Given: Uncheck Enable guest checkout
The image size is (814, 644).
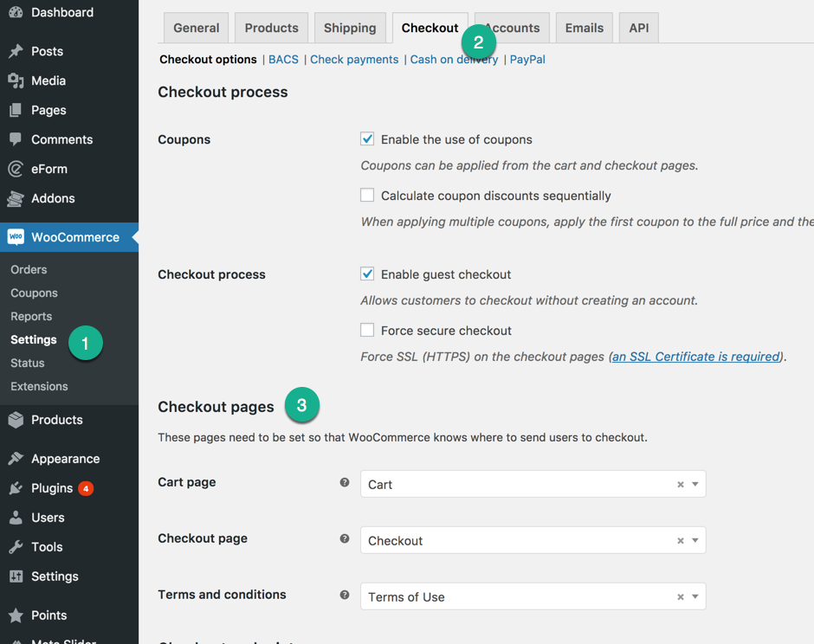Looking at the screenshot, I should (367, 274).
